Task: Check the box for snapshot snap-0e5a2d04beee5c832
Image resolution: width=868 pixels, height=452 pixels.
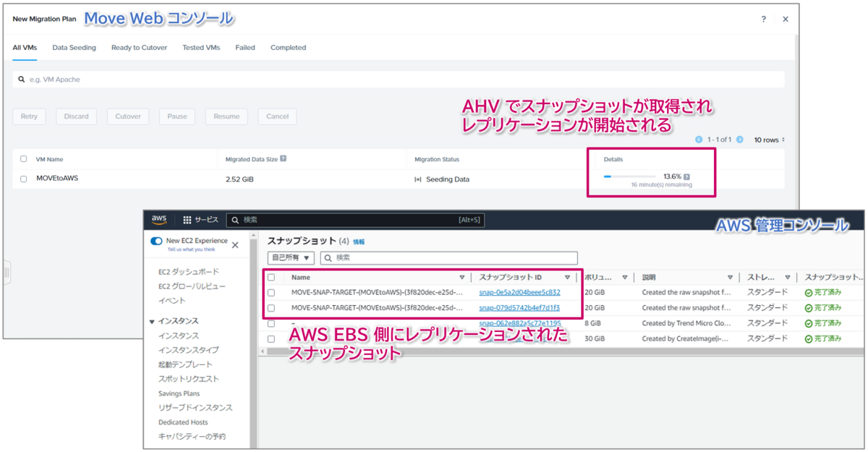Action: pyautogui.click(x=271, y=293)
